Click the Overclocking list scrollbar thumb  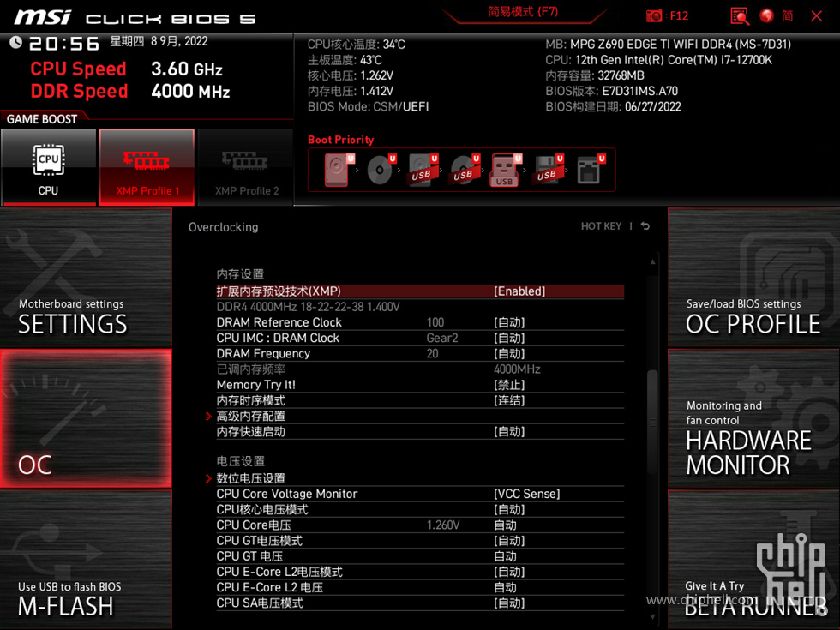coord(652,422)
